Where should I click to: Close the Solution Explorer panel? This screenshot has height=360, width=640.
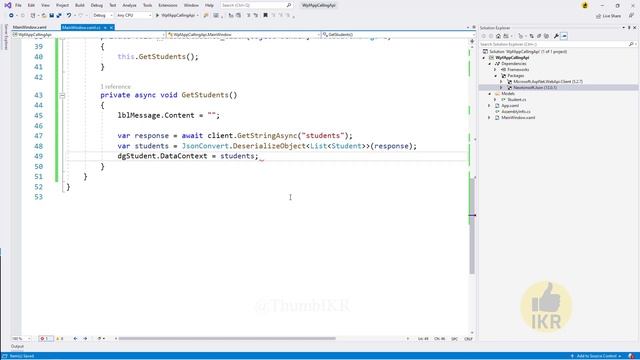(x=635, y=28)
